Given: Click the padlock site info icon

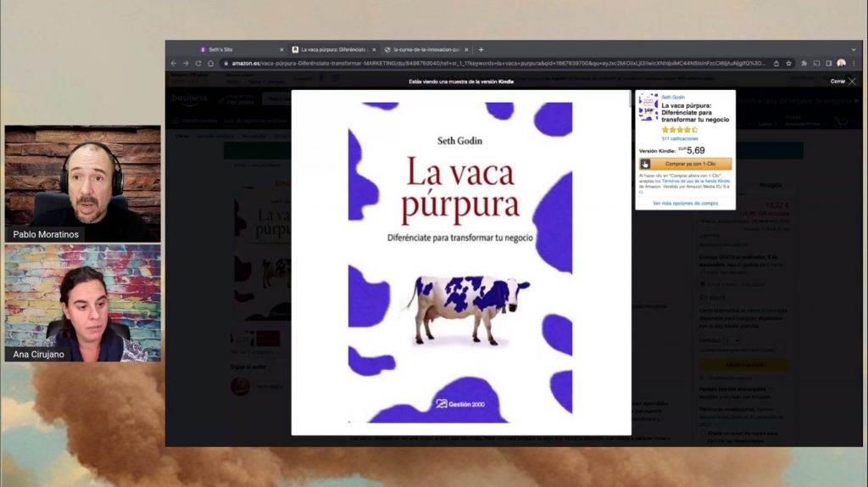Looking at the screenshot, I should click(225, 63).
